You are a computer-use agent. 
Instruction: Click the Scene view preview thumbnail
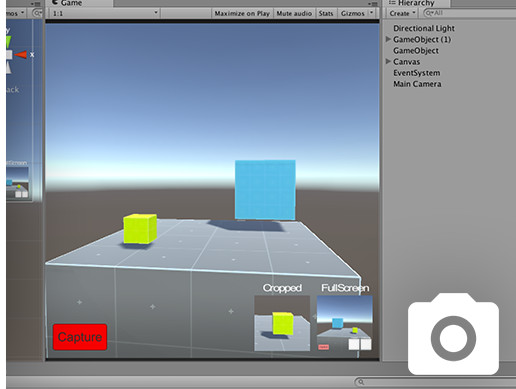[x=17, y=183]
